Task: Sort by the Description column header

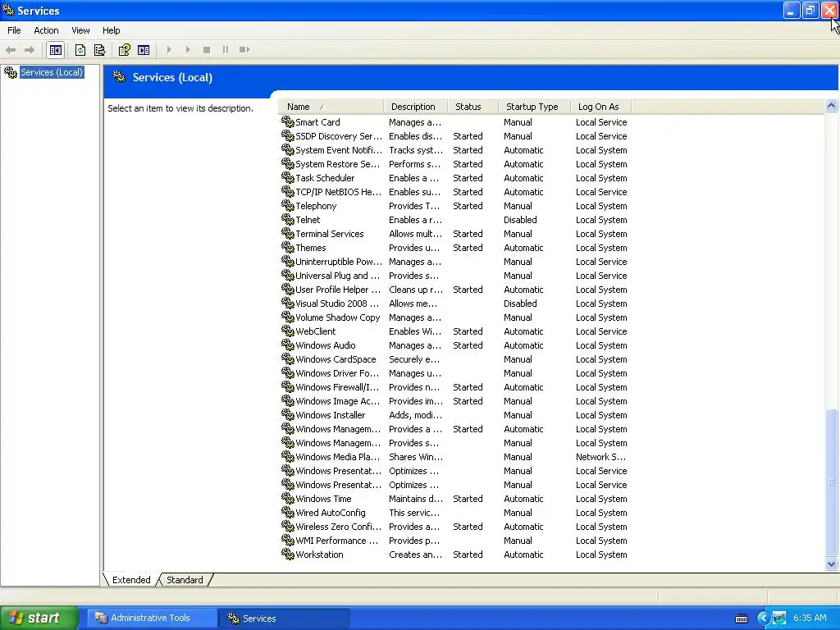Action: [416, 107]
